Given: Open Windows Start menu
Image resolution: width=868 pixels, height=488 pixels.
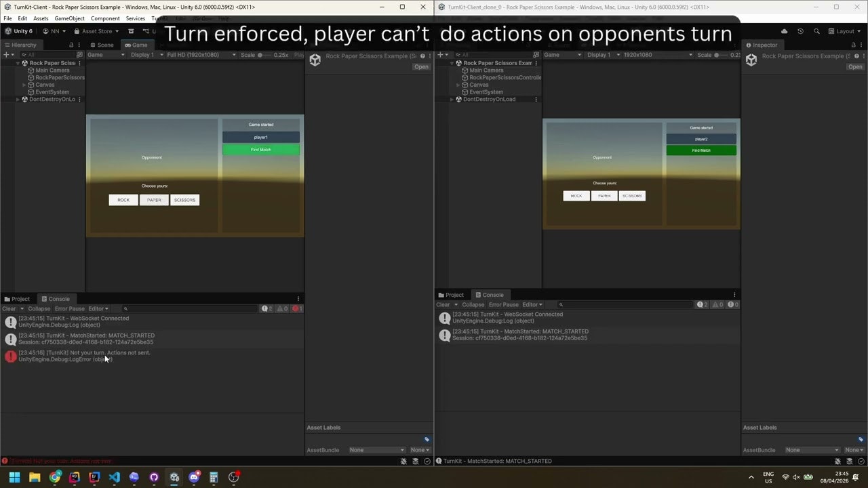Looking at the screenshot, I should (x=14, y=477).
